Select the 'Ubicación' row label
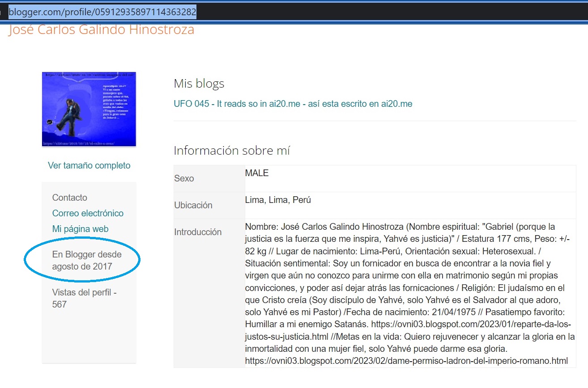The width and height of the screenshot is (588, 388). point(193,205)
